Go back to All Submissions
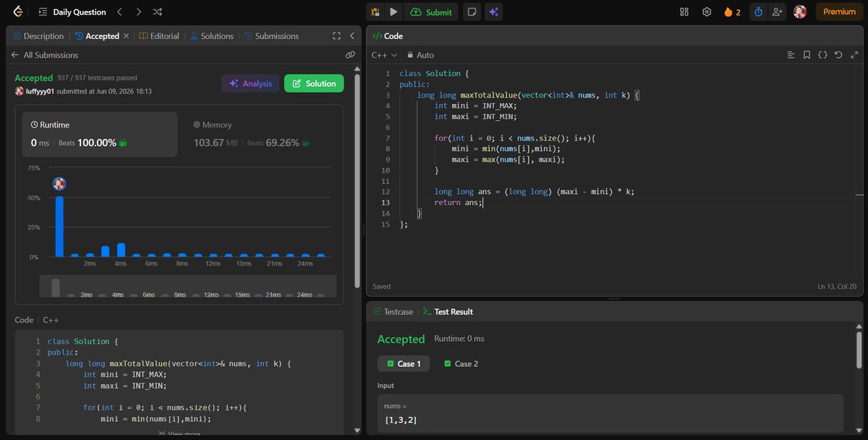 (x=44, y=55)
